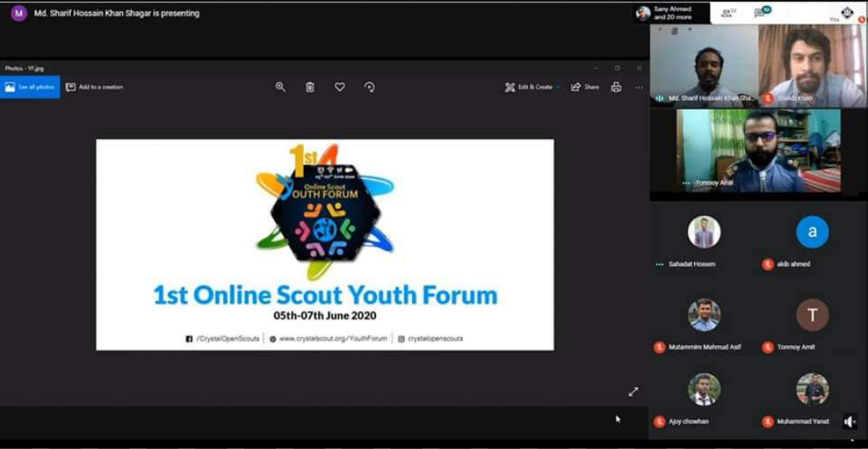
Task: Select Shakib Khan video tile
Action: tap(812, 65)
